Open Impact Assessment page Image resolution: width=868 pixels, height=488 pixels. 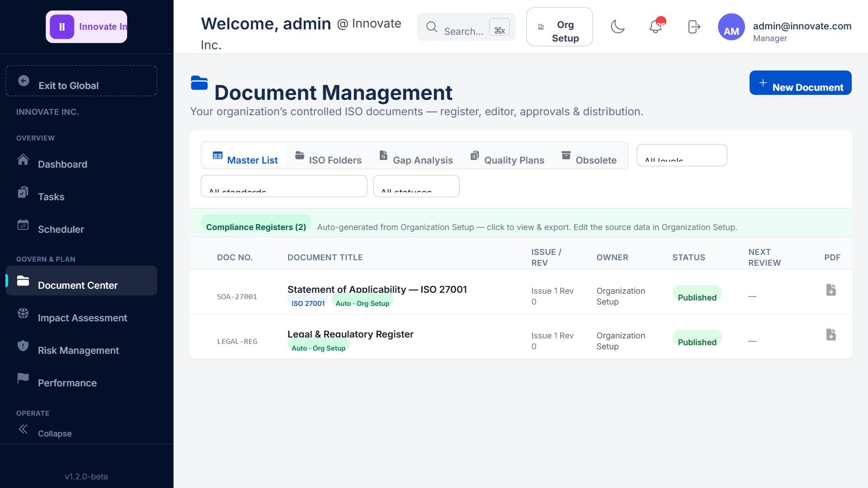[81, 314]
